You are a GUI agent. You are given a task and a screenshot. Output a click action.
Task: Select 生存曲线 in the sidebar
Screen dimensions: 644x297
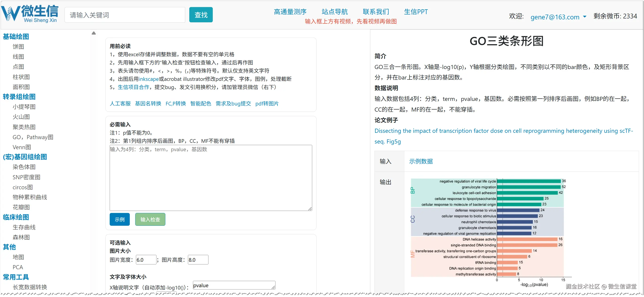24,227
